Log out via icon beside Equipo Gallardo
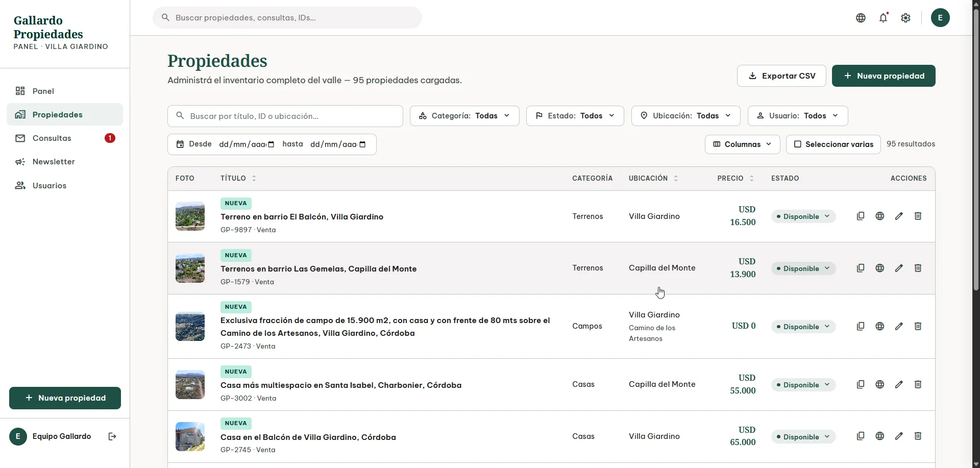The image size is (980, 468). tap(112, 436)
